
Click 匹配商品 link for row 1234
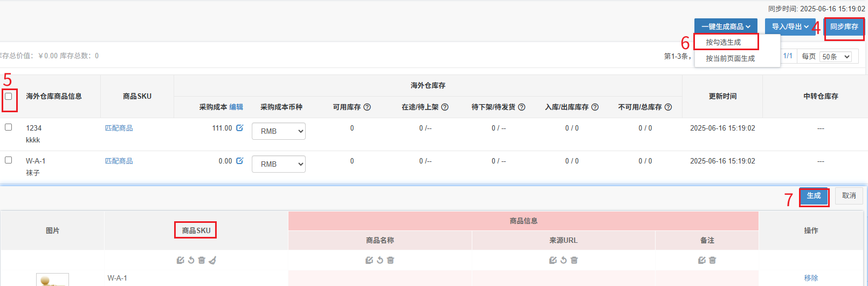119,128
